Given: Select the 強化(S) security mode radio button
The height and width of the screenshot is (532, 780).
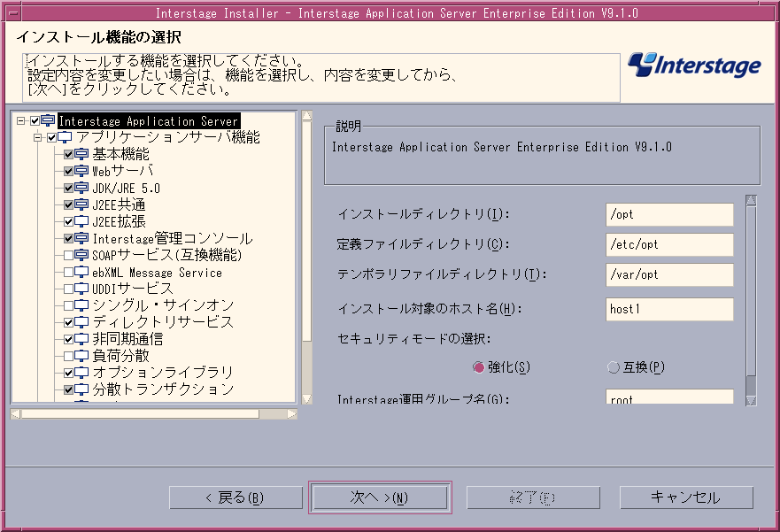Looking at the screenshot, I should click(x=479, y=367).
